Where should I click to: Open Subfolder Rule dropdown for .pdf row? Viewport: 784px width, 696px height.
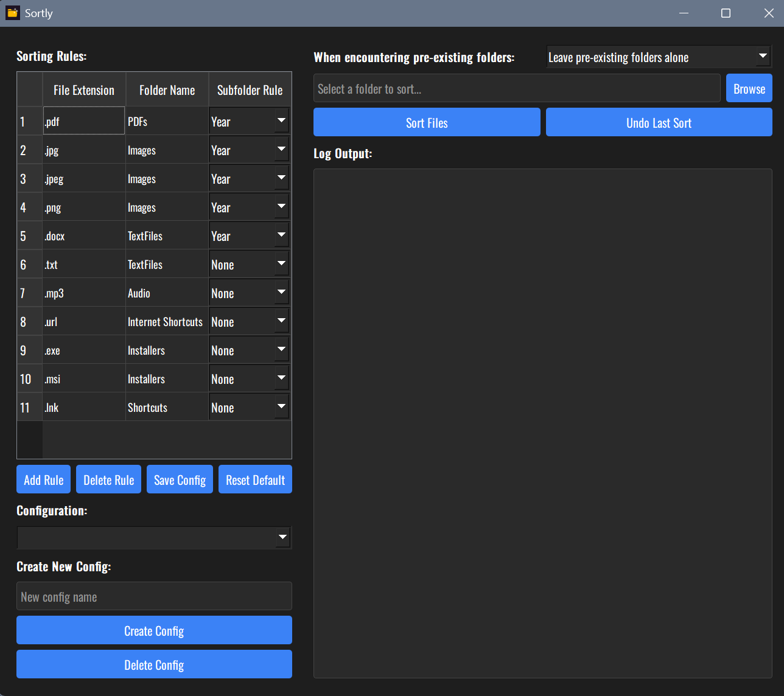click(250, 121)
